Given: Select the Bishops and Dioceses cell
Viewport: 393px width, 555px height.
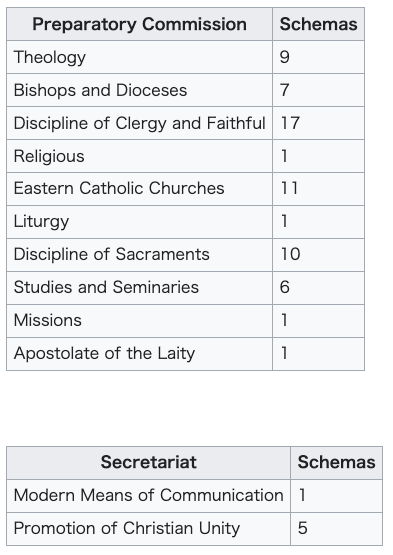Looking at the screenshot, I should click(x=139, y=90).
